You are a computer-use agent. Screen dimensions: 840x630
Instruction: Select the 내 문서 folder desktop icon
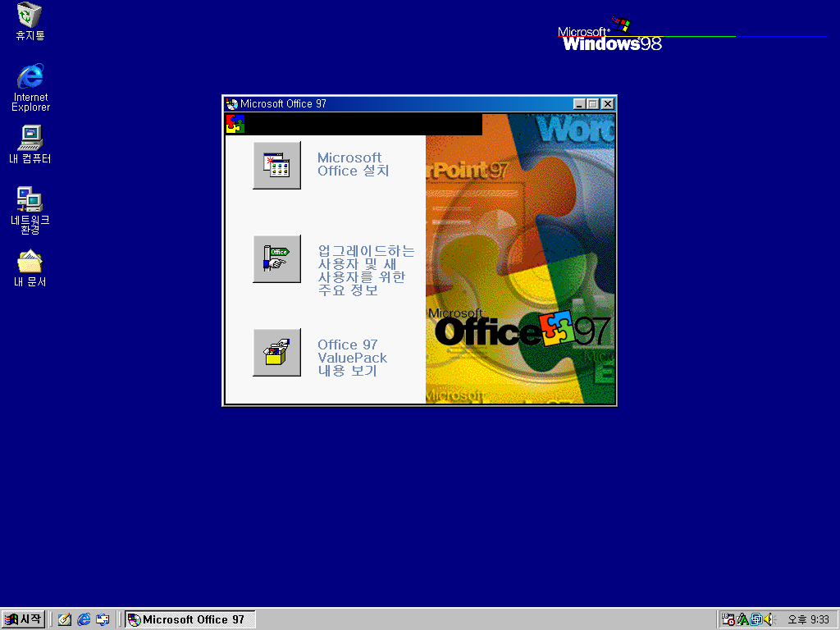point(30,268)
